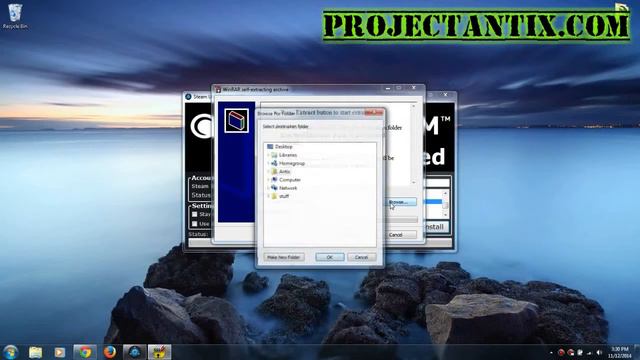Confirm folder selection with OK

point(330,257)
